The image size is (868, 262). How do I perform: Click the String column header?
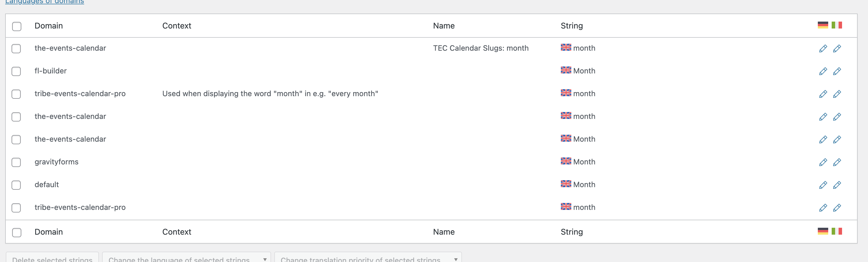572,26
